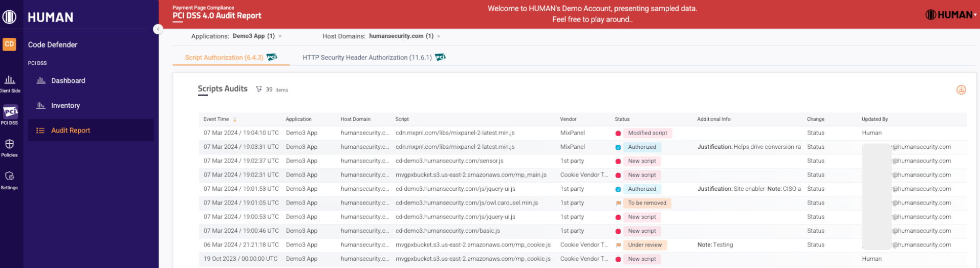980x268 pixels.
Task: Open the HUMAN account menu dropdown
Action: 975,15
